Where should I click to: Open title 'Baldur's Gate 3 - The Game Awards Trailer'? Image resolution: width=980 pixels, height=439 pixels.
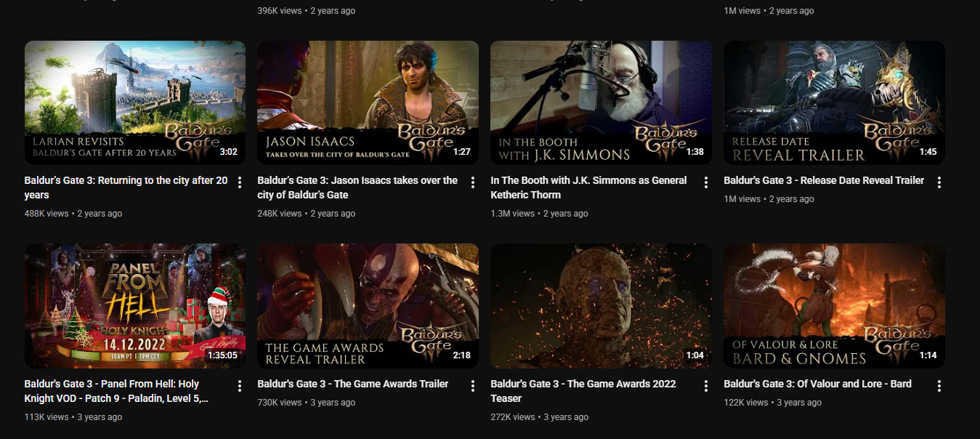[x=353, y=384]
